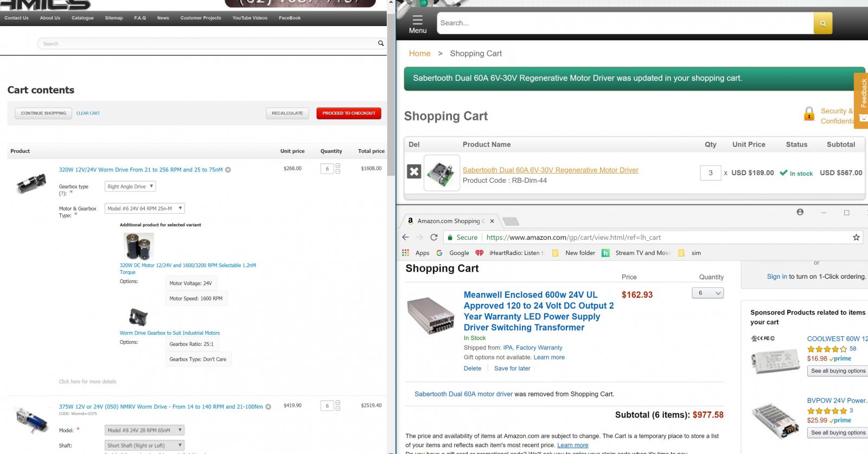Open the Amazon Quantity 6 dropdown

pyautogui.click(x=708, y=293)
